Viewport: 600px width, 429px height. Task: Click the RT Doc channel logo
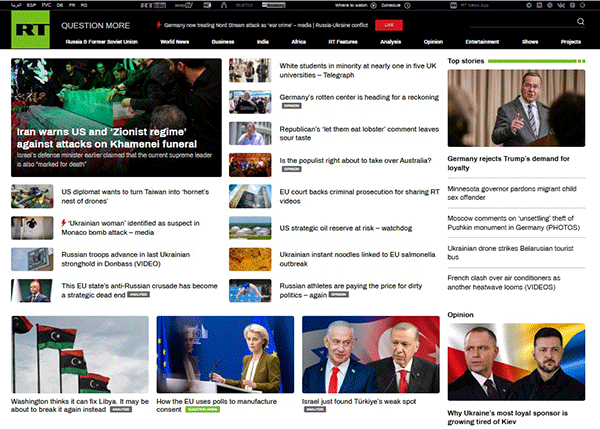pyautogui.click(x=153, y=5)
